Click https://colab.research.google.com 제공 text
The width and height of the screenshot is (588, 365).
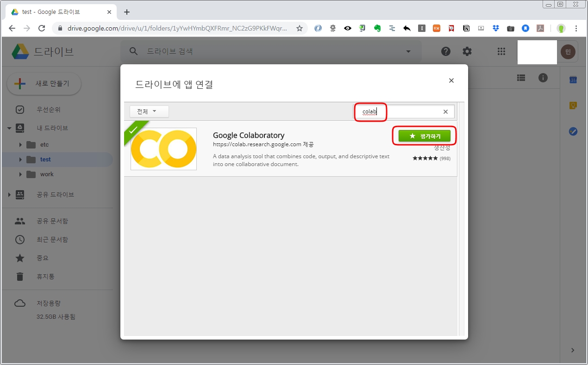[x=263, y=145]
